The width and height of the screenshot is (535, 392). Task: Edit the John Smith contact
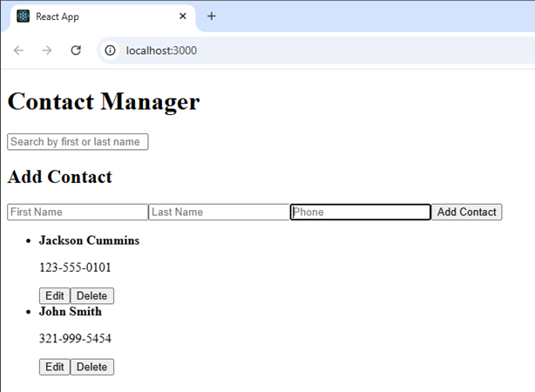click(x=54, y=368)
